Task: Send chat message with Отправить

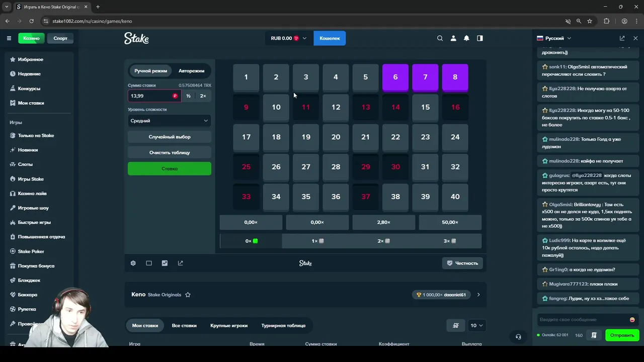Action: pyautogui.click(x=622, y=335)
